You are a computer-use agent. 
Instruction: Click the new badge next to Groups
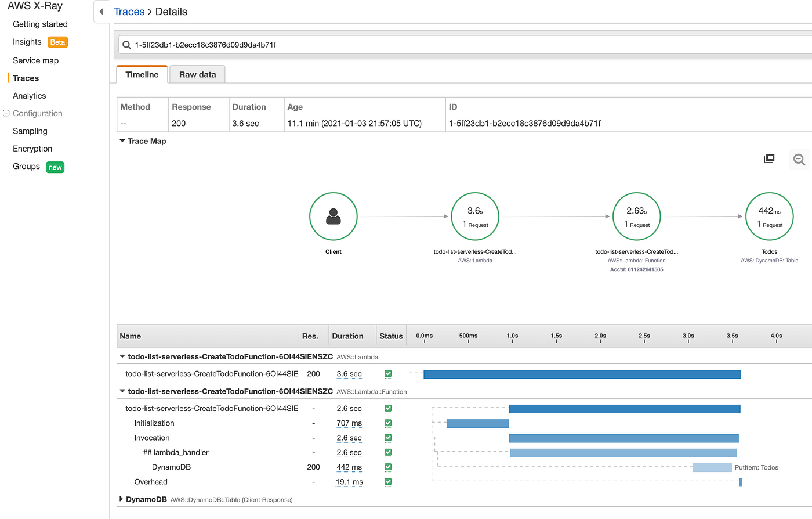[x=55, y=167]
